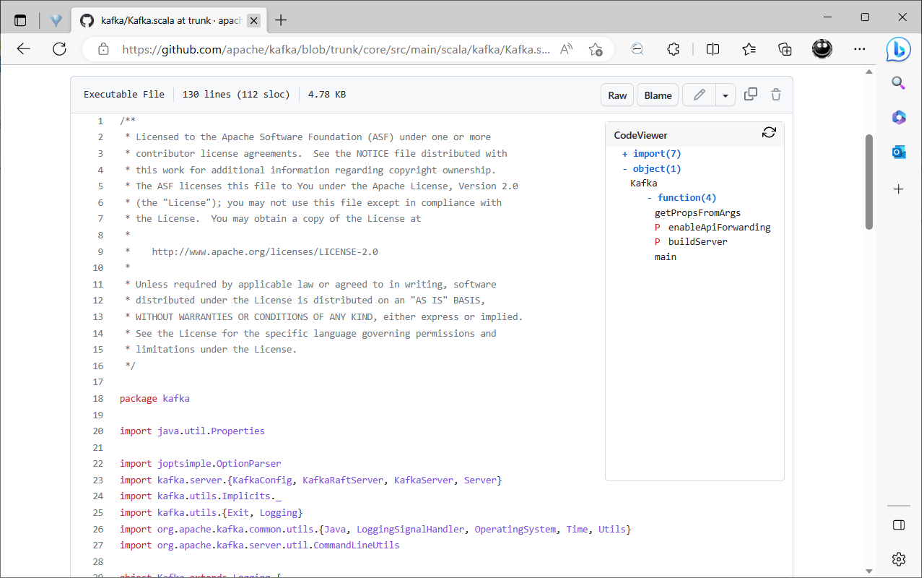Click the CodeViewer panel title
The height and width of the screenshot is (578, 924).
coord(641,135)
